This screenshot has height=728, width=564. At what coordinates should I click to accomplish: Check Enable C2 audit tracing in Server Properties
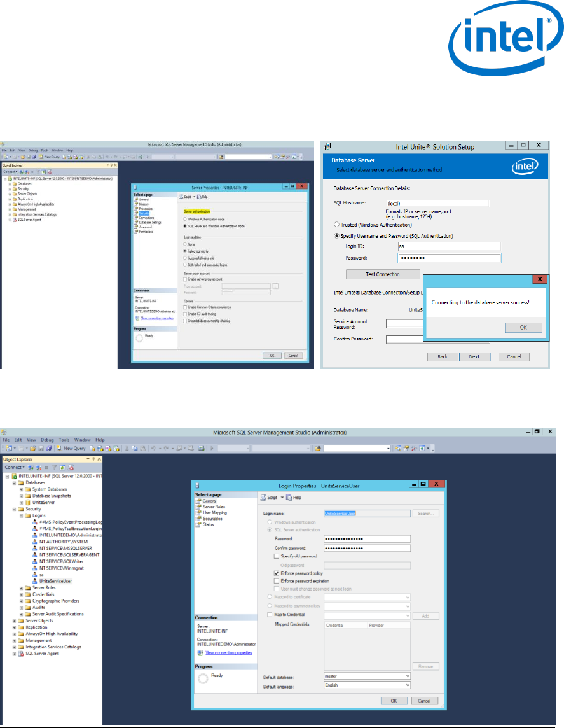[x=185, y=314]
